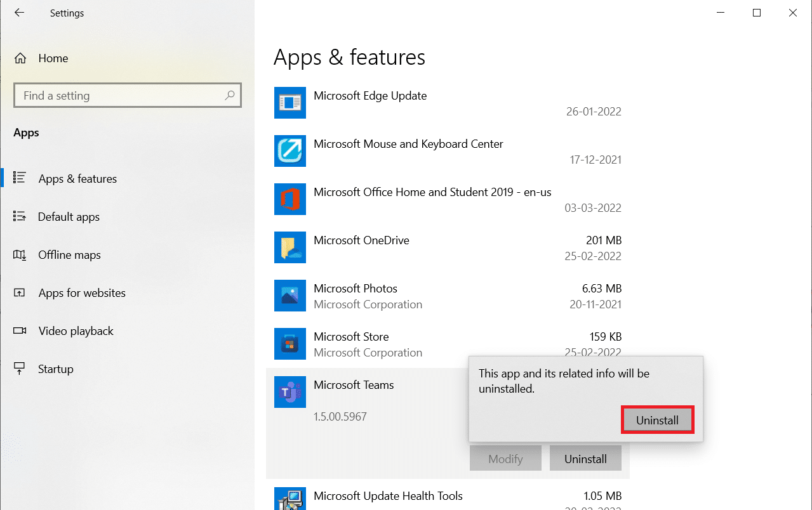Click Teams version 1.5.00.5967 text
The height and width of the screenshot is (510, 812).
340,417
